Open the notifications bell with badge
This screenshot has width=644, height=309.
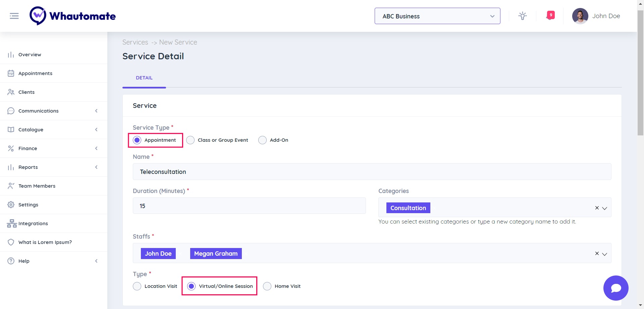(x=550, y=15)
